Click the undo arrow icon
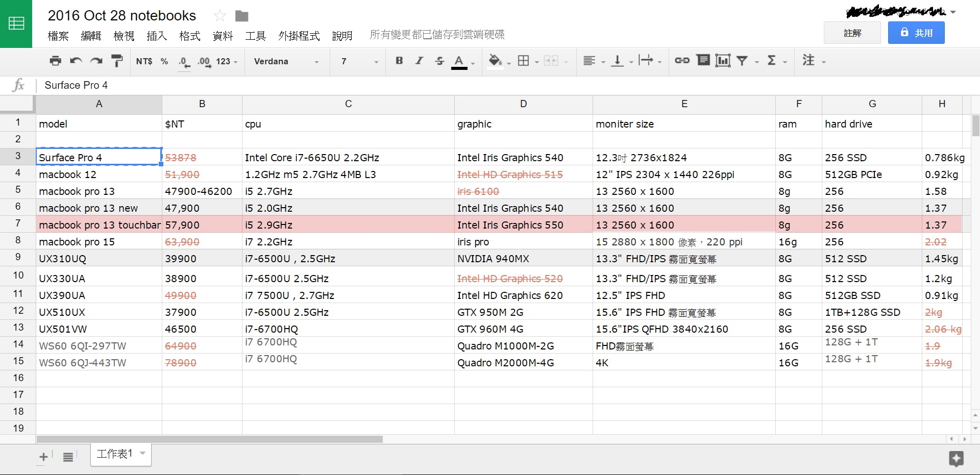This screenshot has height=475, width=980. pyautogui.click(x=76, y=61)
